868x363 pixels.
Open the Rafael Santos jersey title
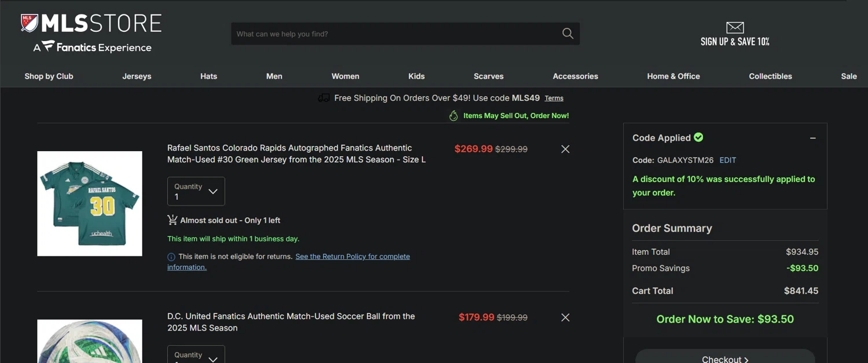coord(296,154)
